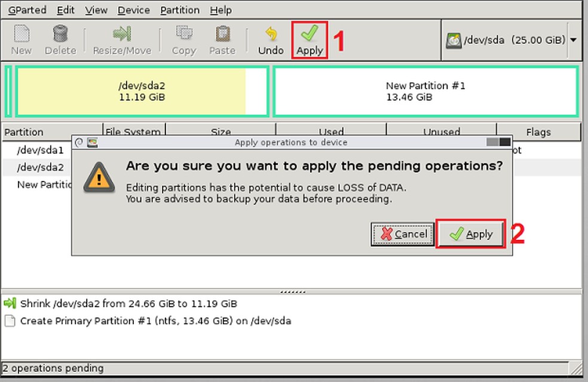
Task: Confirm with the dialog Apply button
Action: point(471,234)
